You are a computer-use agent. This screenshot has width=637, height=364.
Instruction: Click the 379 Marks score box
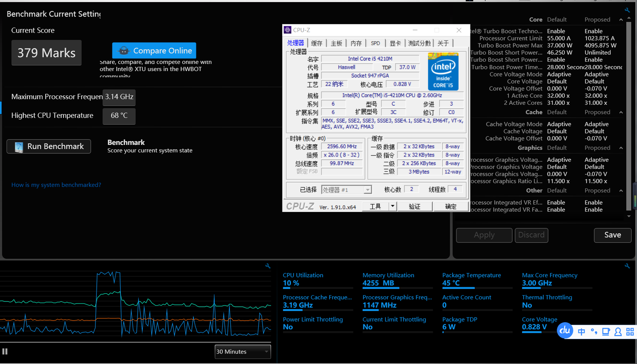(x=47, y=53)
